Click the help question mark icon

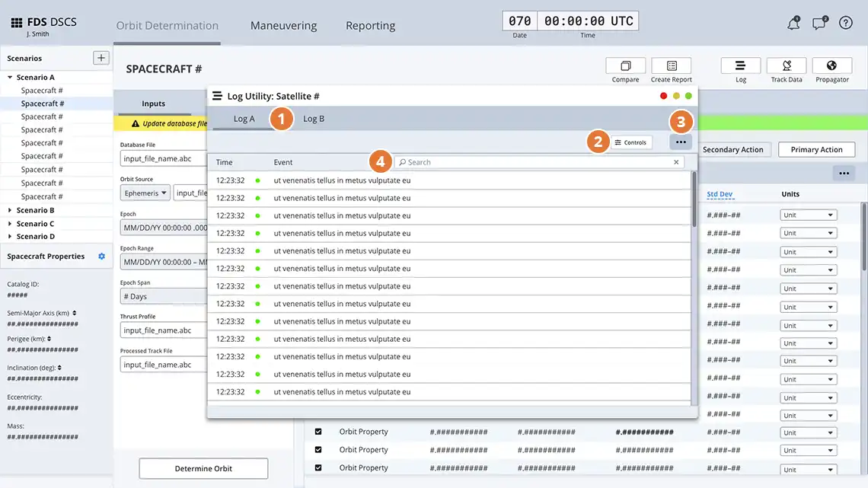click(x=846, y=23)
